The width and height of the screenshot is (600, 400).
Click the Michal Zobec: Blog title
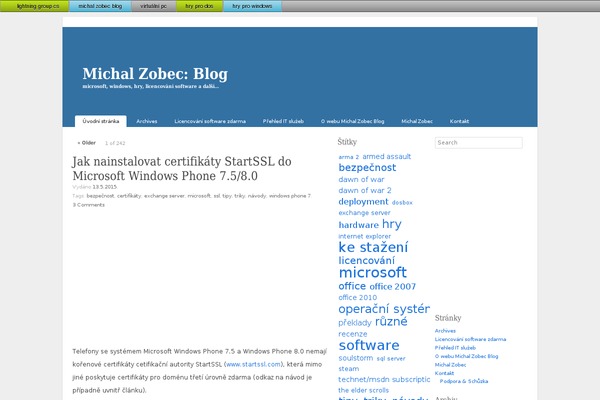pos(155,74)
